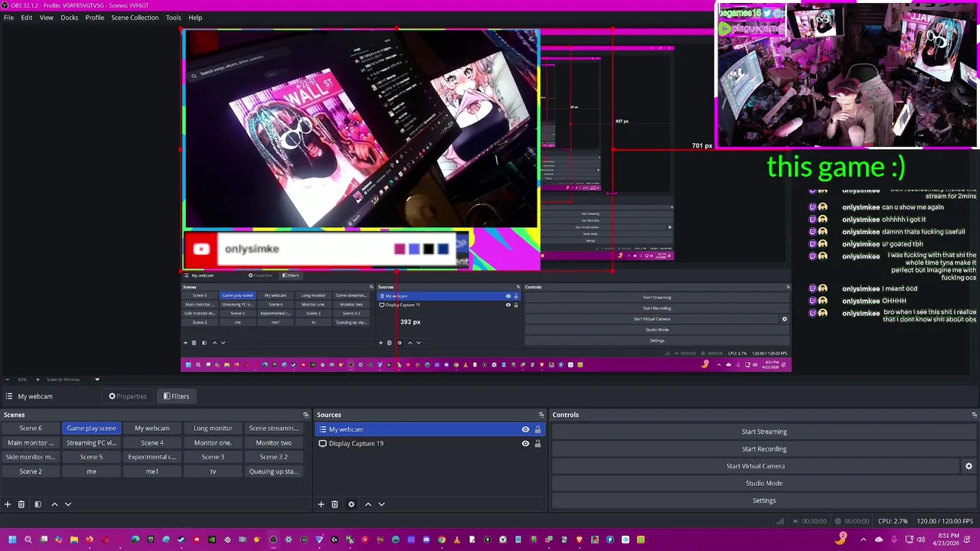This screenshot has height=551, width=980.
Task: Open the View menu
Action: pyautogui.click(x=47, y=18)
